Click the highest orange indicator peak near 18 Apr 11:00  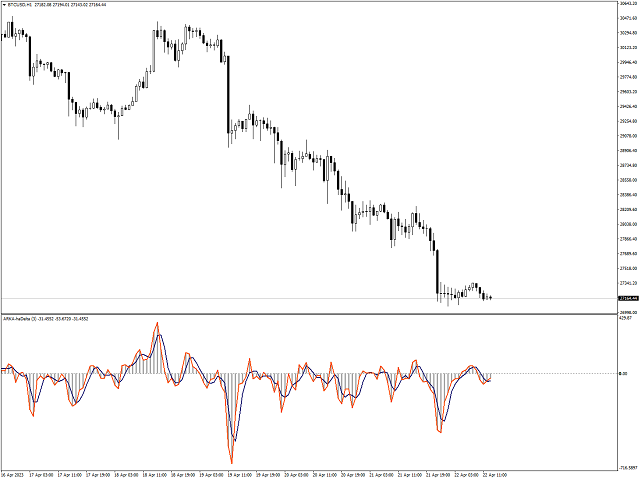click(x=158, y=325)
